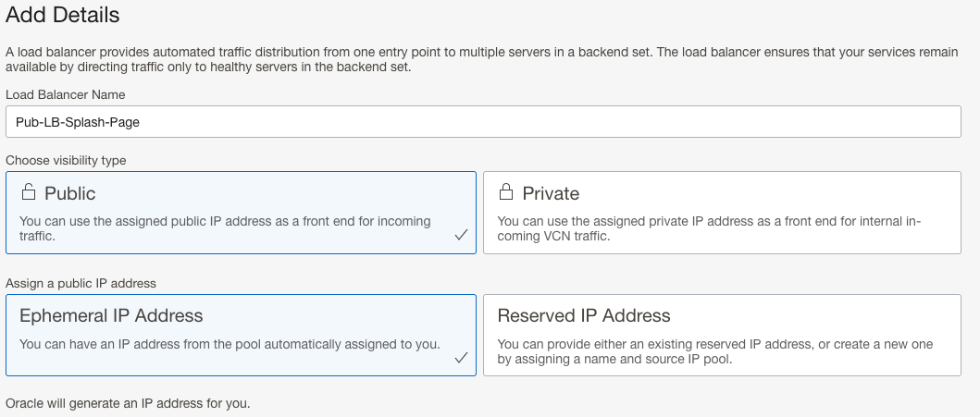Click the open padlock icon on Public

[x=29, y=192]
